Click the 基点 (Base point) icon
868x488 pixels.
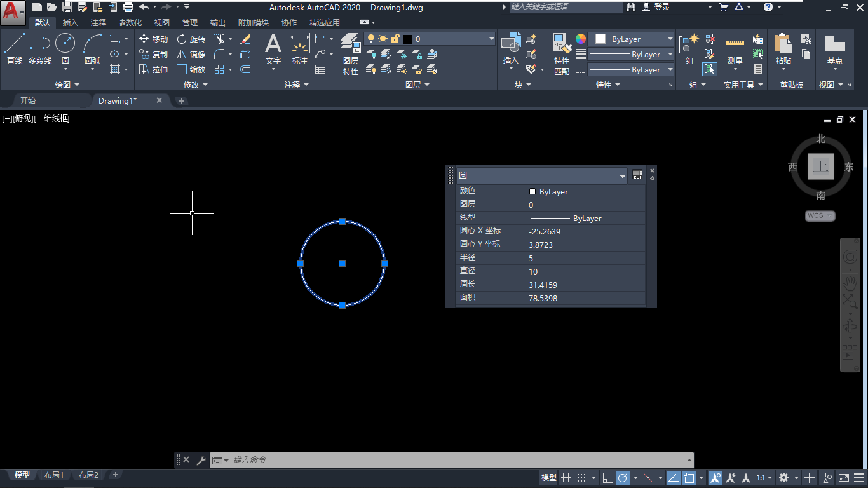tap(835, 49)
